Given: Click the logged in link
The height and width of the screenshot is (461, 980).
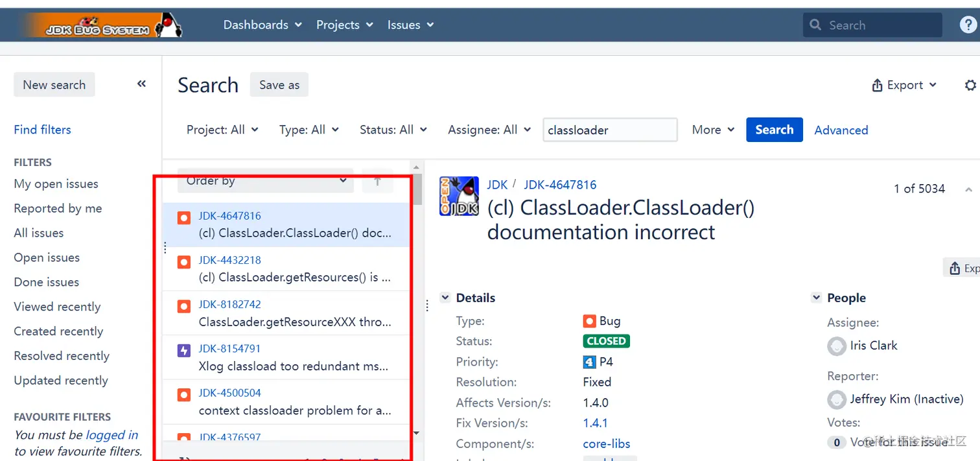Looking at the screenshot, I should click(112, 435).
